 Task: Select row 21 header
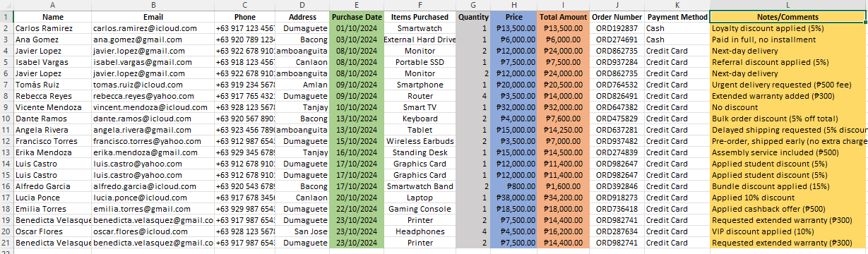coord(6,243)
